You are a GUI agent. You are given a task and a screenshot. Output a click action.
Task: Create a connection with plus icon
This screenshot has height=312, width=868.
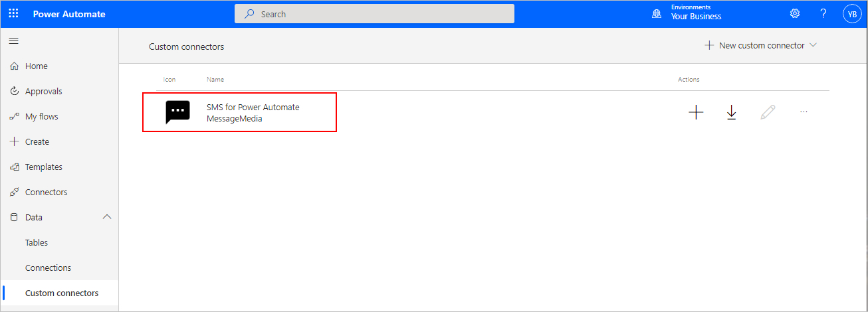[696, 113]
